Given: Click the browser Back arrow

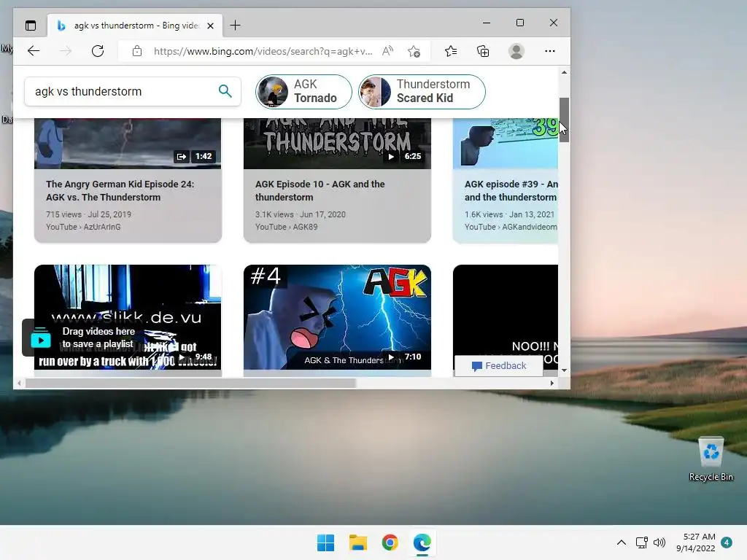Looking at the screenshot, I should (x=34, y=51).
